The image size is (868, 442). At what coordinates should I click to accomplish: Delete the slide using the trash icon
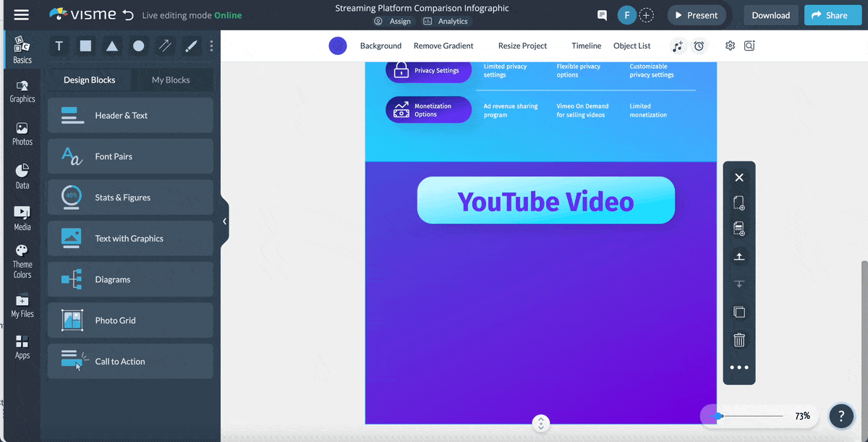[739, 339]
